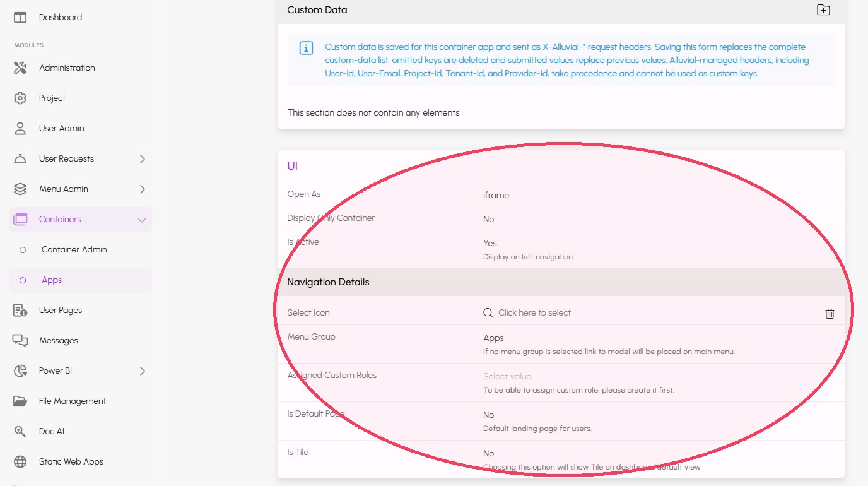
Task: Click the Is Default Page 'No' value
Action: pos(488,415)
